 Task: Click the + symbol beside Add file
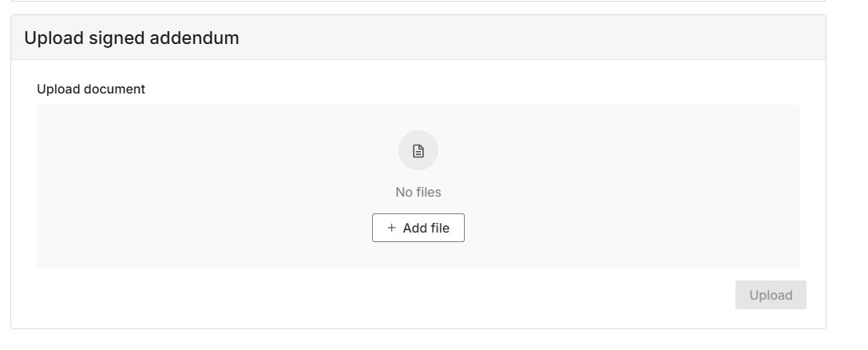click(391, 228)
